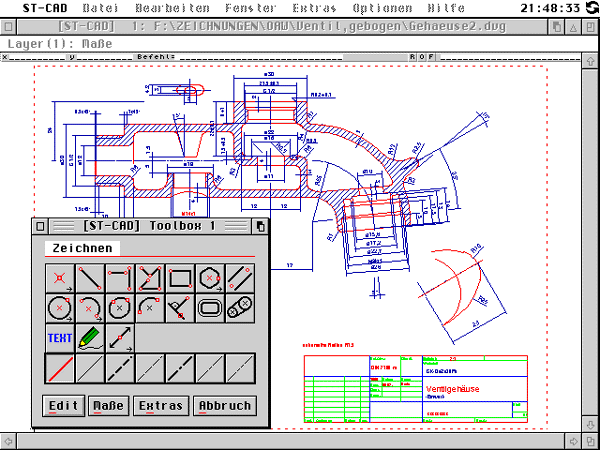Choose the red solid line style

[61, 369]
